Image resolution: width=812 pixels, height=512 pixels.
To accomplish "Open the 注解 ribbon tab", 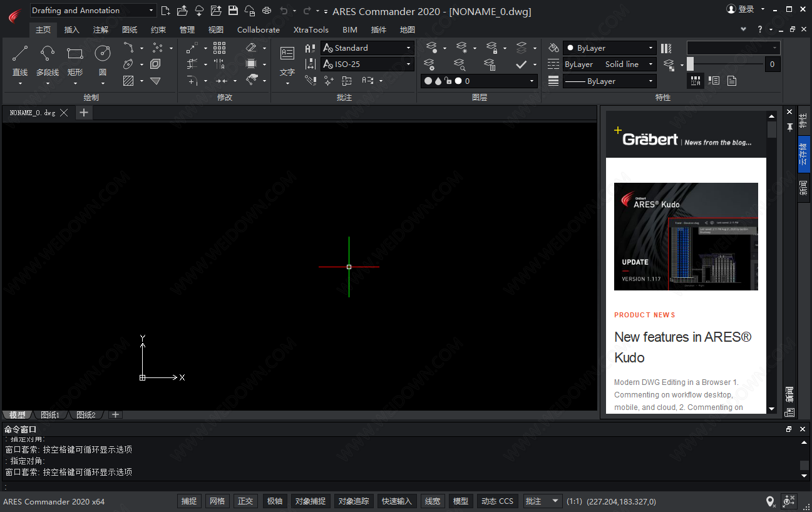I will coord(101,29).
